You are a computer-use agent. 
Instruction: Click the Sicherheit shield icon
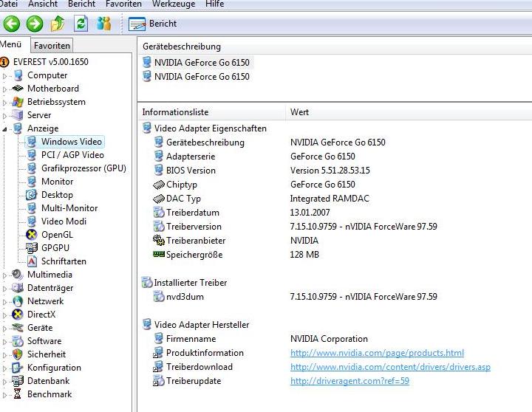17,354
